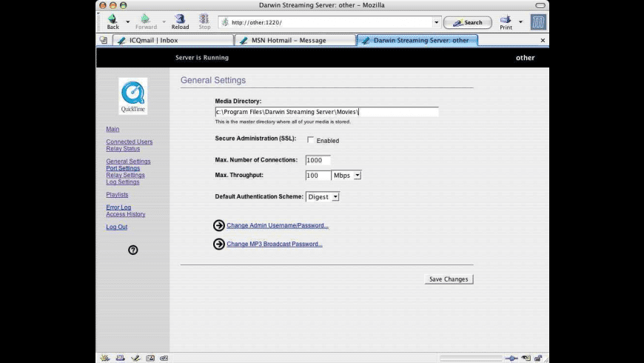This screenshot has width=644, height=363.
Task: Click the Print toolbar icon
Action: 506,22
